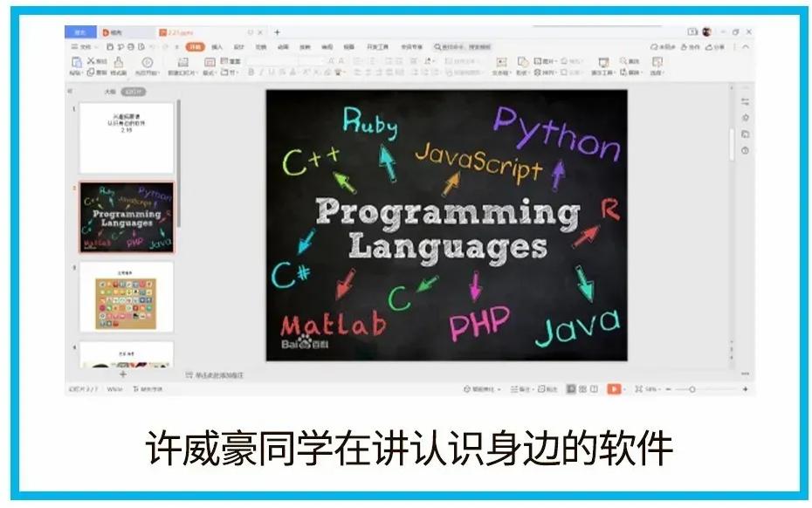This screenshot has height=508, width=812.
Task: Click the zoom slider in status bar
Action: click(692, 389)
